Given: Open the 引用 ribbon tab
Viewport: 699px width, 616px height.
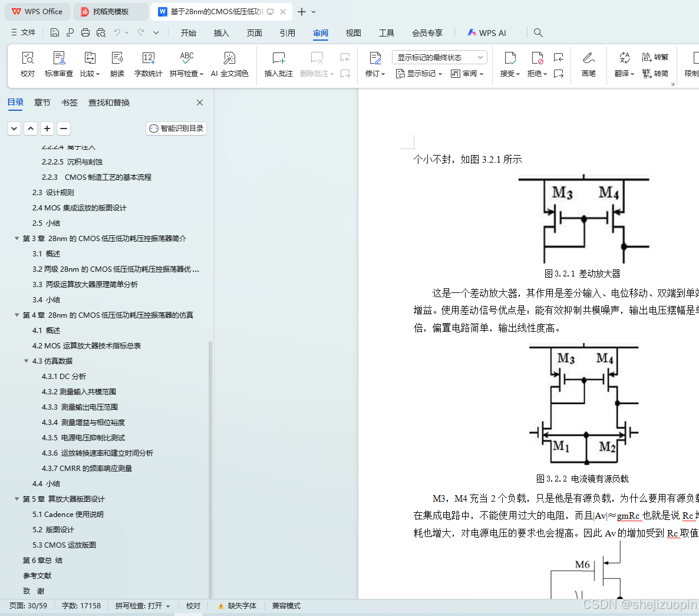Looking at the screenshot, I should pyautogui.click(x=287, y=32).
